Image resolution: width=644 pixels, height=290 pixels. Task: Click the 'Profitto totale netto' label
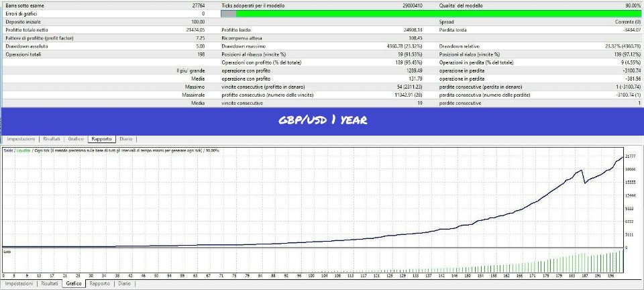click(x=27, y=30)
